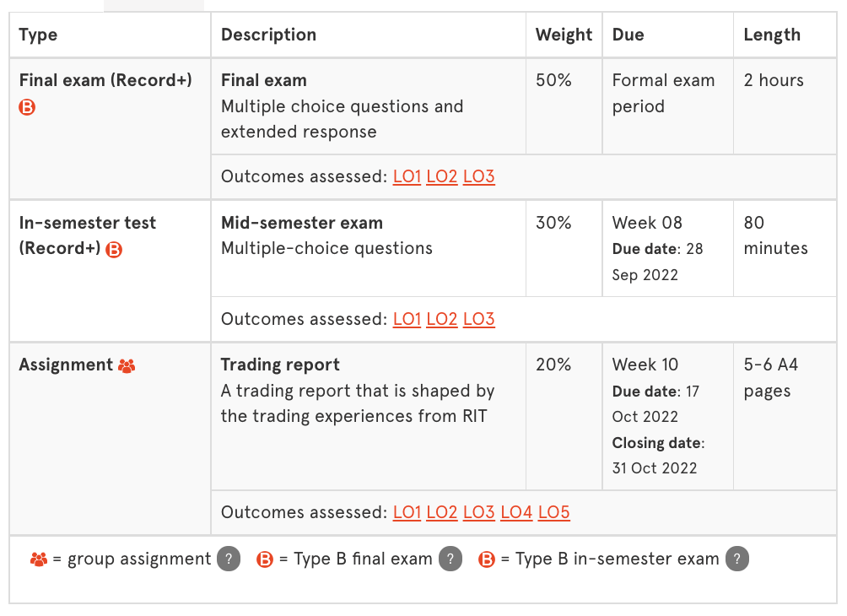Image resolution: width=847 pixels, height=616 pixels.
Task: Click the Type B in-semester exam legend icon
Action: pyautogui.click(x=486, y=558)
